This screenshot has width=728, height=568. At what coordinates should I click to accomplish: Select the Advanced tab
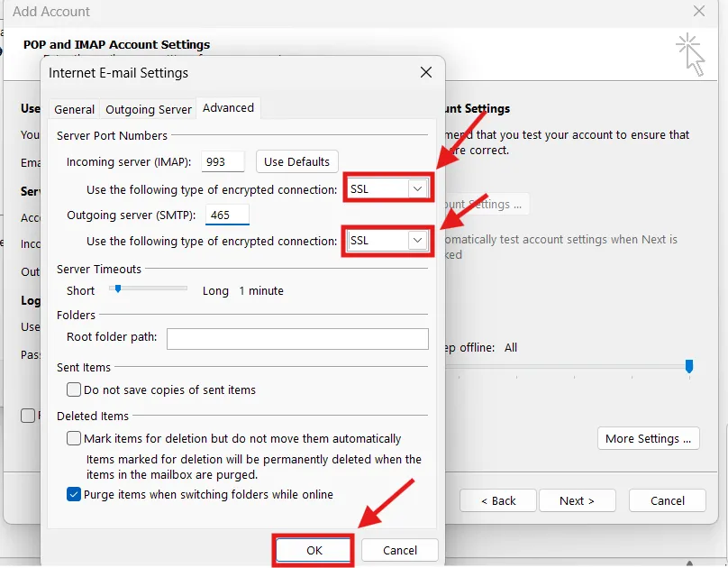[228, 108]
